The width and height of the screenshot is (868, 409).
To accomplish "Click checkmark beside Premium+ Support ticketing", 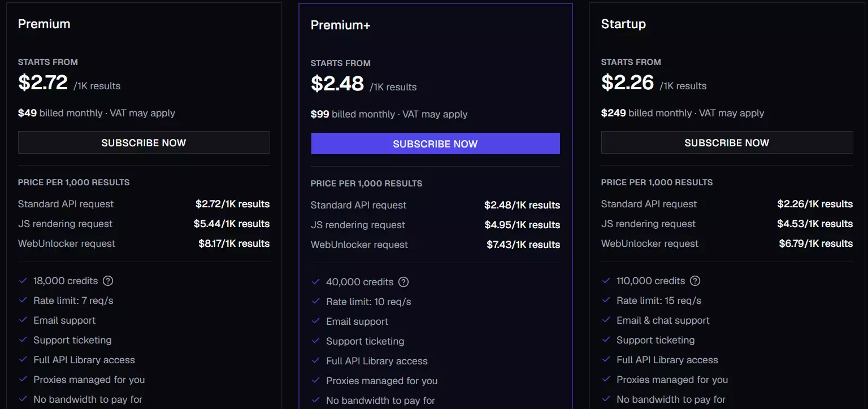I will (x=316, y=341).
